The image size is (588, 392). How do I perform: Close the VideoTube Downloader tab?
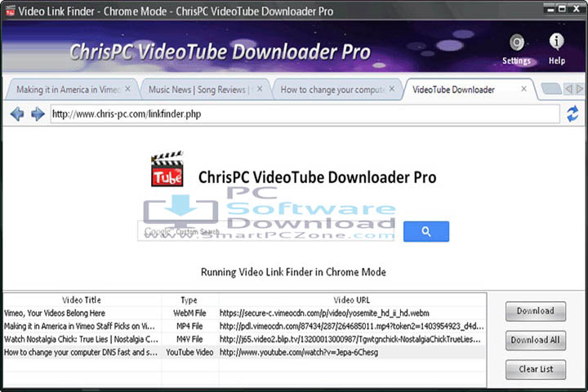click(x=523, y=89)
